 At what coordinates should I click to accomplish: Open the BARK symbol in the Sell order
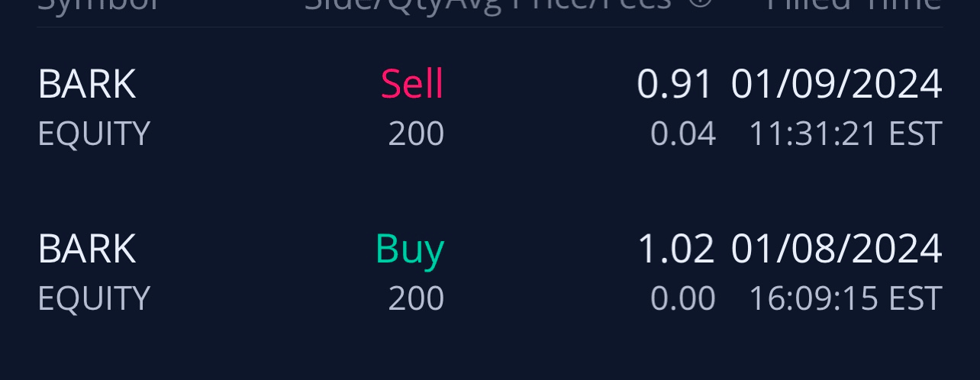coord(86,84)
